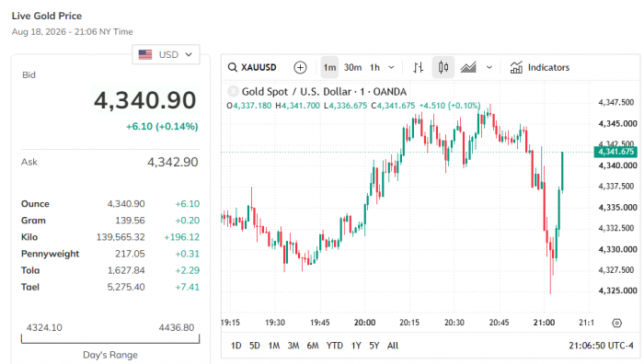Image resolution: width=644 pixels, height=364 pixels.
Task: Select the Tael row
Action: pos(110,287)
